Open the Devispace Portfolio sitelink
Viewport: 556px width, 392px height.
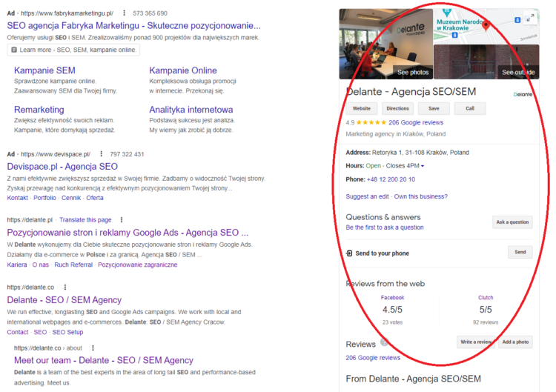pyautogui.click(x=44, y=198)
